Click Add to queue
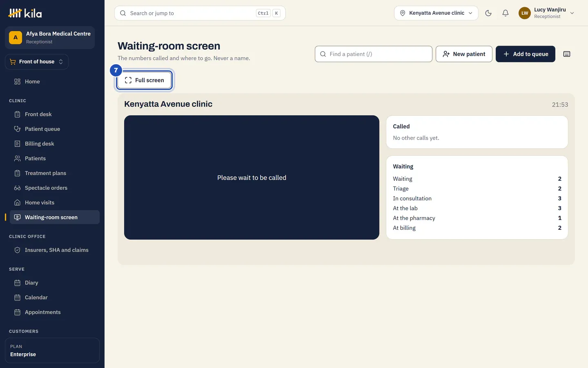The width and height of the screenshot is (588, 368). point(526,54)
